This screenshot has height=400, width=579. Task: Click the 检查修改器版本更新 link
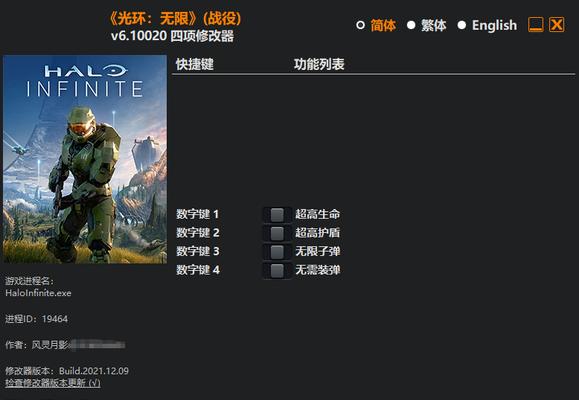53,383
